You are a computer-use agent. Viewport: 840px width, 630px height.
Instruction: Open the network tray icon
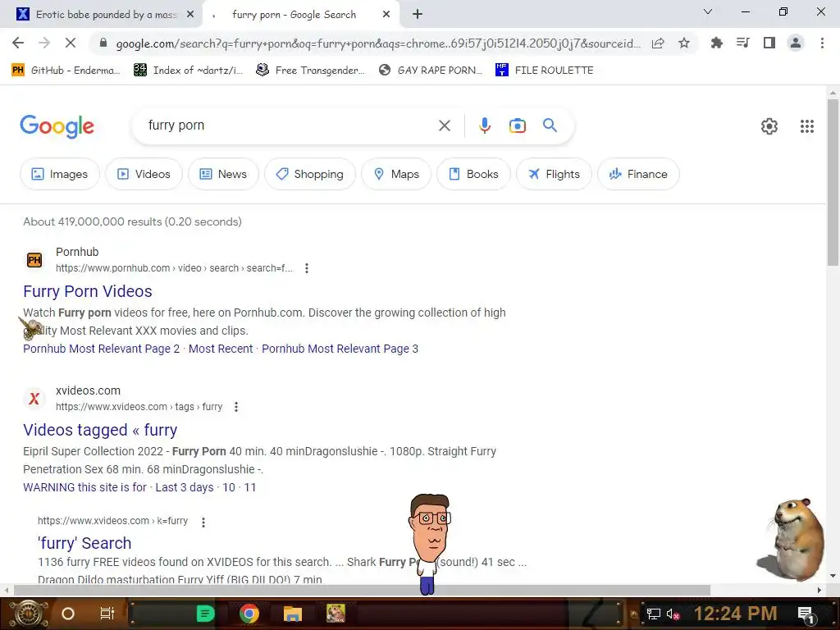[x=653, y=614]
